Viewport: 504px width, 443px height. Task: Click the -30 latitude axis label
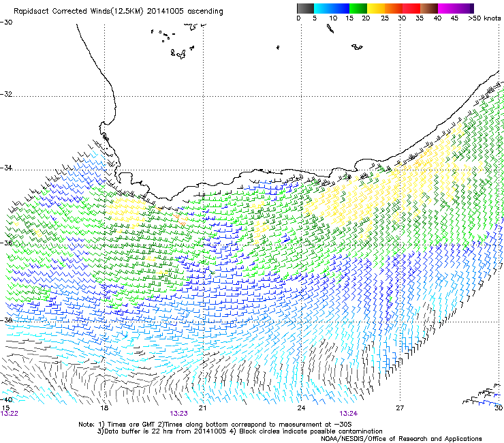pos(6,22)
